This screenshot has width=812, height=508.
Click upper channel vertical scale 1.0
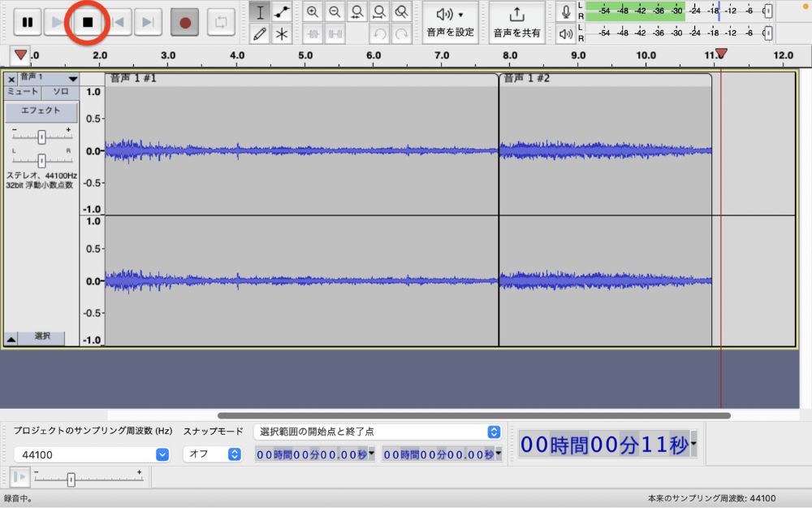click(x=93, y=92)
